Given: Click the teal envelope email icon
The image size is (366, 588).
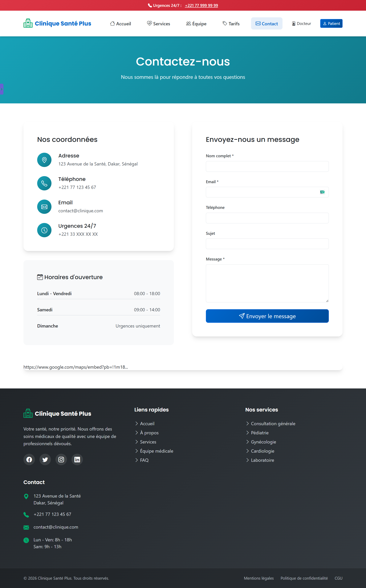Looking at the screenshot, I should click(44, 207).
